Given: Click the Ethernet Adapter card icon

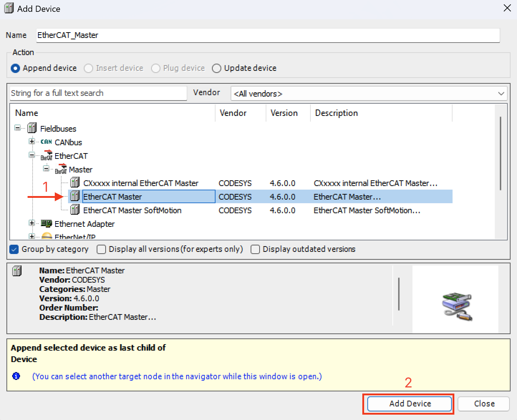Looking at the screenshot, I should [x=47, y=224].
